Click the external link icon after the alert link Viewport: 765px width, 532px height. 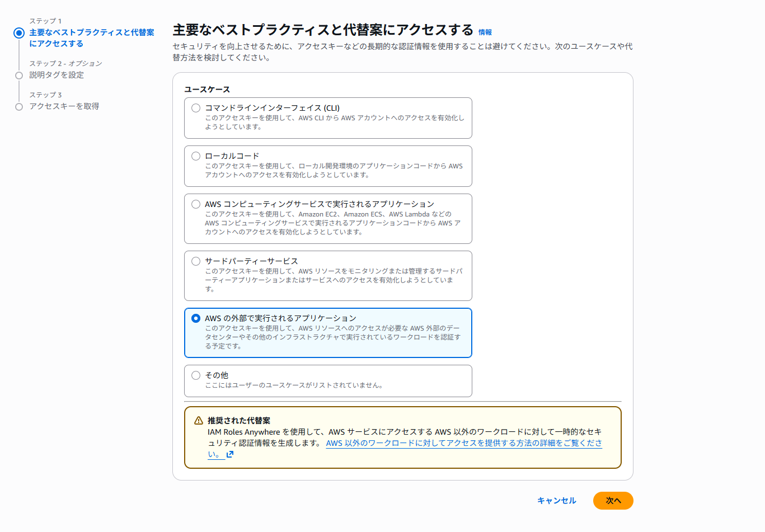coord(230,454)
